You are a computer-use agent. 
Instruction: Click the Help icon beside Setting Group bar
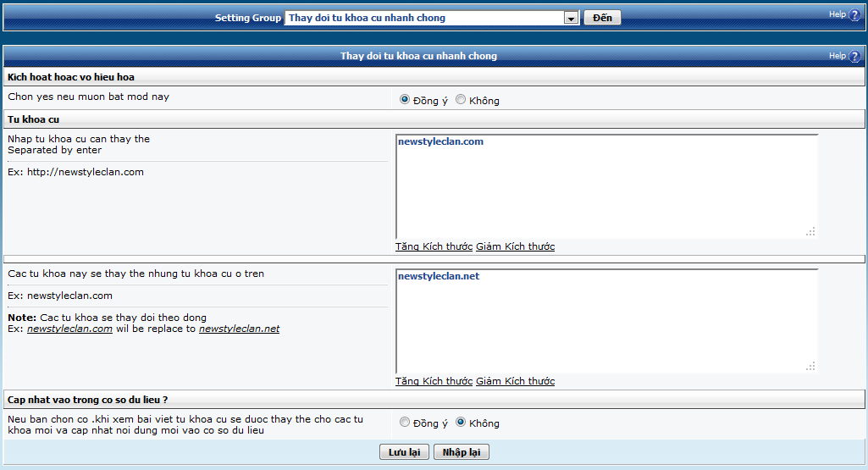point(854,15)
